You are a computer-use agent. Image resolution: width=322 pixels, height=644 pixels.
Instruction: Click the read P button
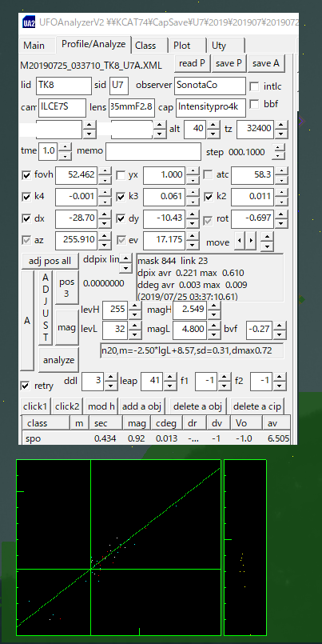click(x=193, y=63)
